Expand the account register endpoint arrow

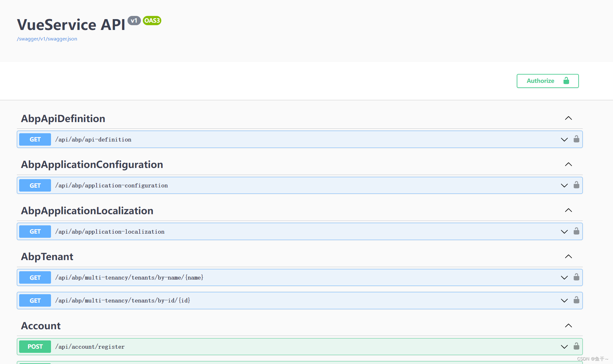pos(564,347)
